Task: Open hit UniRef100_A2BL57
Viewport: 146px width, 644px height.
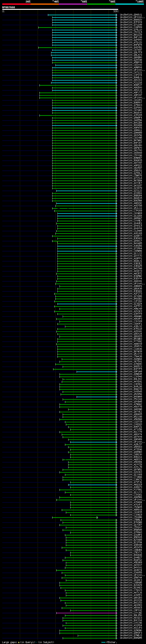Action: (x=131, y=445)
